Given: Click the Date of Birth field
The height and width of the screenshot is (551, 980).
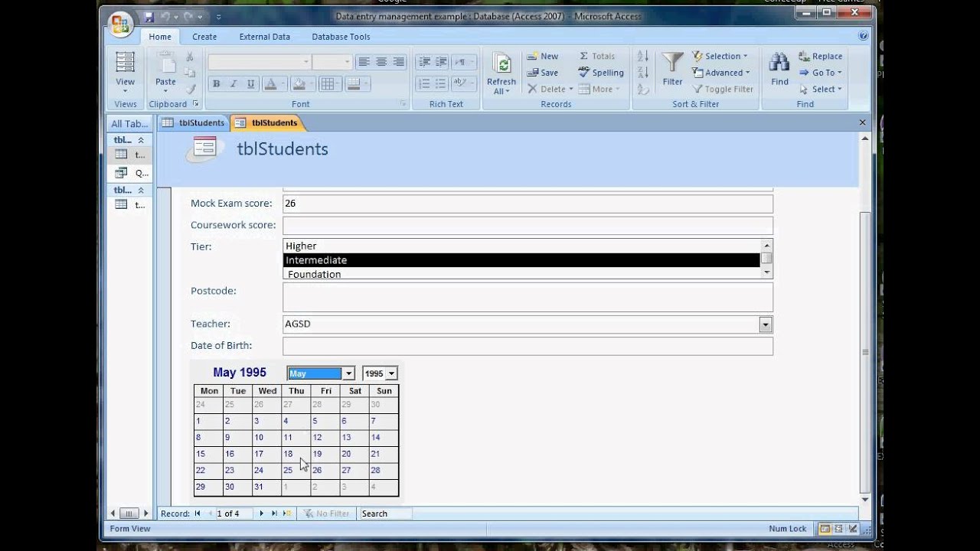Looking at the screenshot, I should pos(528,346).
